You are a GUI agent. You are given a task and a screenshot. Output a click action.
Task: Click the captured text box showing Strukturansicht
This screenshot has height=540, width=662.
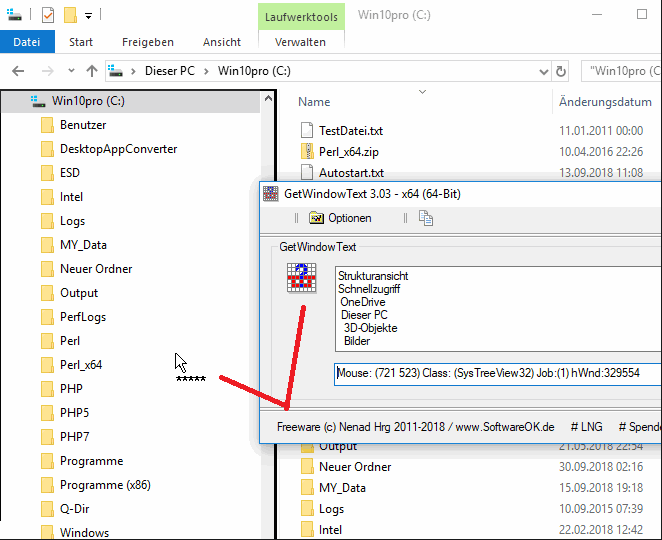pos(498,309)
